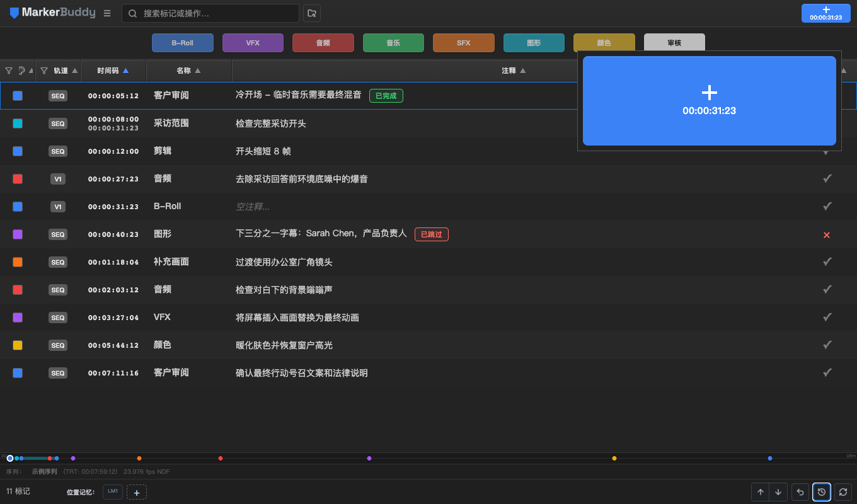The width and height of the screenshot is (857, 504).
Task: Toggle checkmark for 确认最终行动号召文案和法律说明 row
Action: coord(827,373)
